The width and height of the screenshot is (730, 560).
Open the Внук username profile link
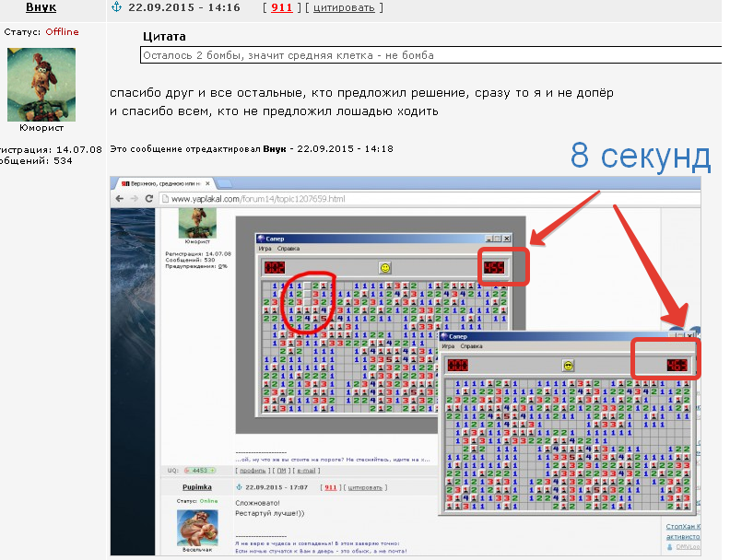point(41,7)
